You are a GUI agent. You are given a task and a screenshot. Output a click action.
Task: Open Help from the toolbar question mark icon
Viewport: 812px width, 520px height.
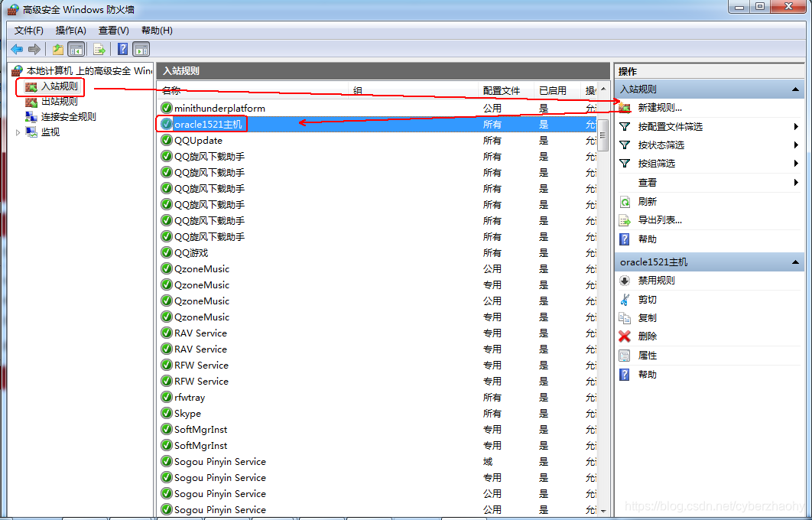(x=123, y=49)
